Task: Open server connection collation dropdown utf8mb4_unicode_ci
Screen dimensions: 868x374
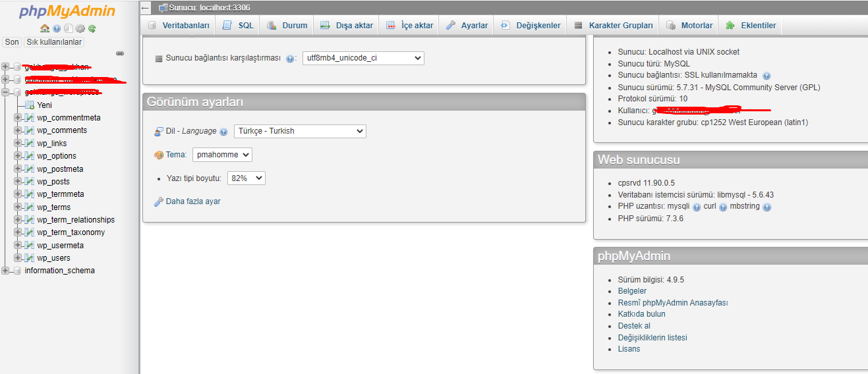Action: [363, 58]
